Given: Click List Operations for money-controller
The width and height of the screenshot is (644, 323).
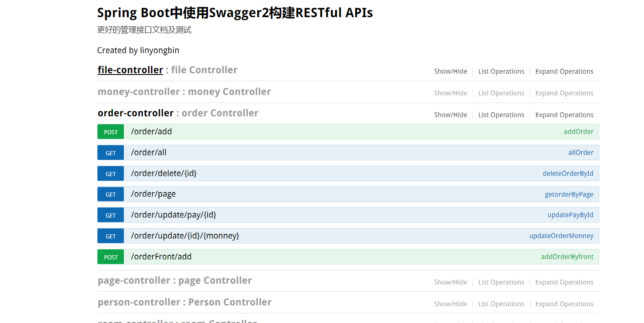Looking at the screenshot, I should pos(501,93).
